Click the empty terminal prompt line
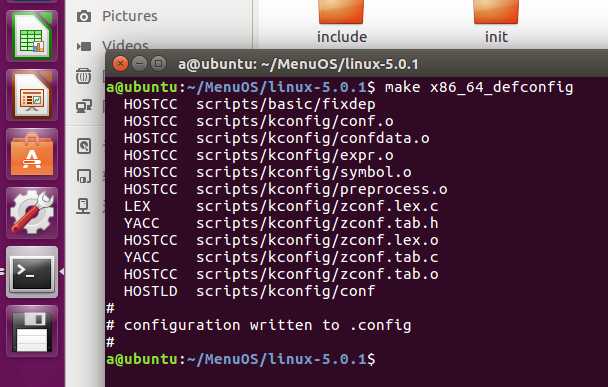The height and width of the screenshot is (387, 608). click(x=356, y=359)
